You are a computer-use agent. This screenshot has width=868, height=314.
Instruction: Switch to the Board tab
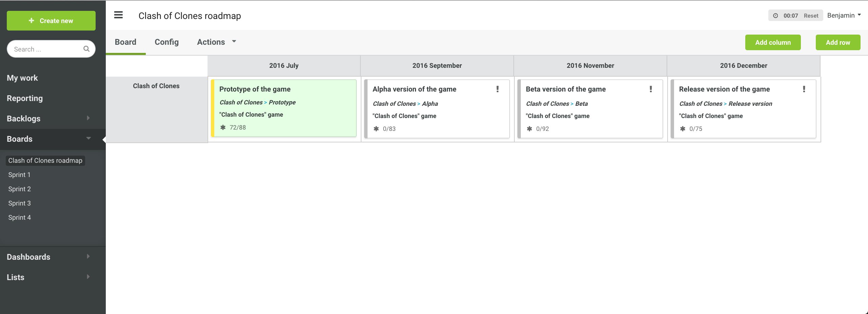point(125,42)
